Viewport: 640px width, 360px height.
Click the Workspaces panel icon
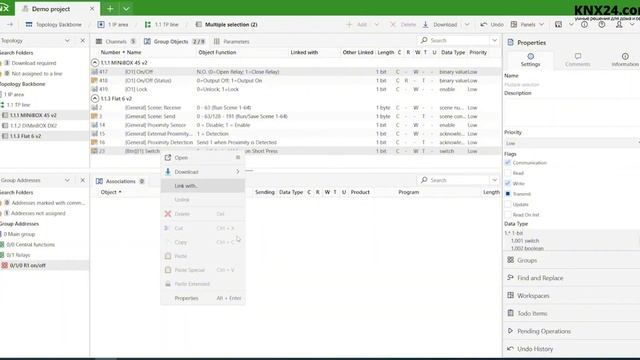point(510,295)
